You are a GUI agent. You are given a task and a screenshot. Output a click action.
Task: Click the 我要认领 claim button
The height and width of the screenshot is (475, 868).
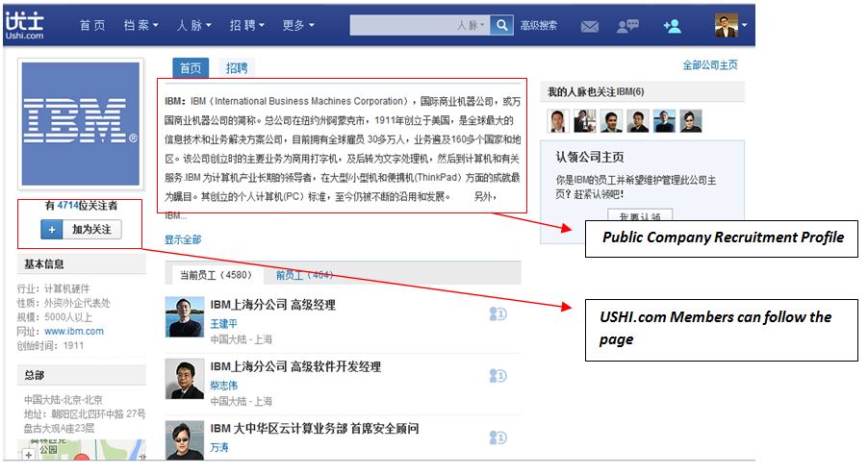(640, 215)
